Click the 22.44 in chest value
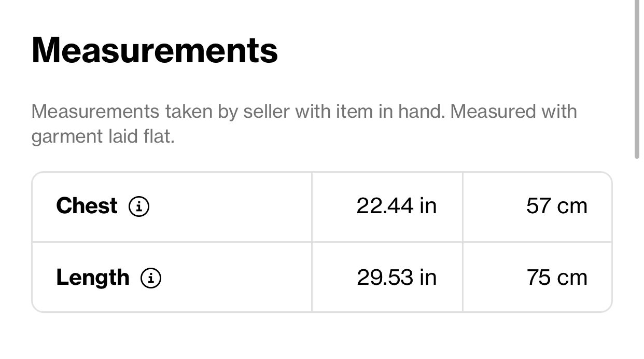Screen dimensions: 644x359 tap(397, 206)
